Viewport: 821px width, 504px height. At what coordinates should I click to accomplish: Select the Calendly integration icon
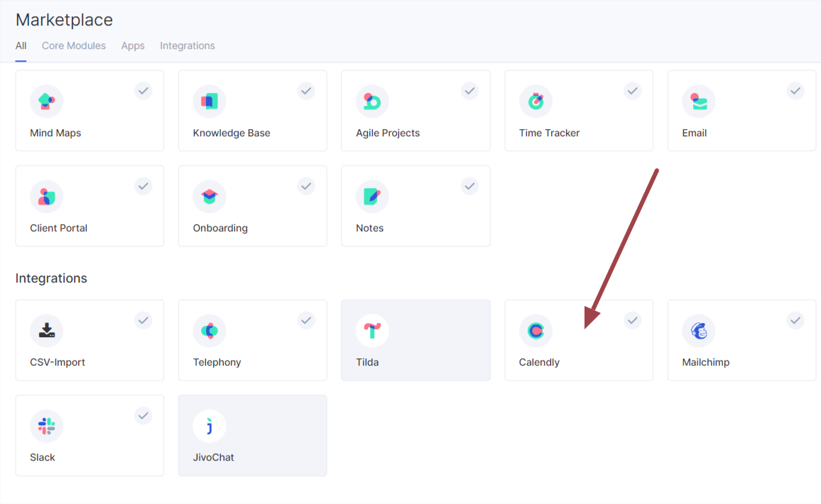tap(535, 330)
